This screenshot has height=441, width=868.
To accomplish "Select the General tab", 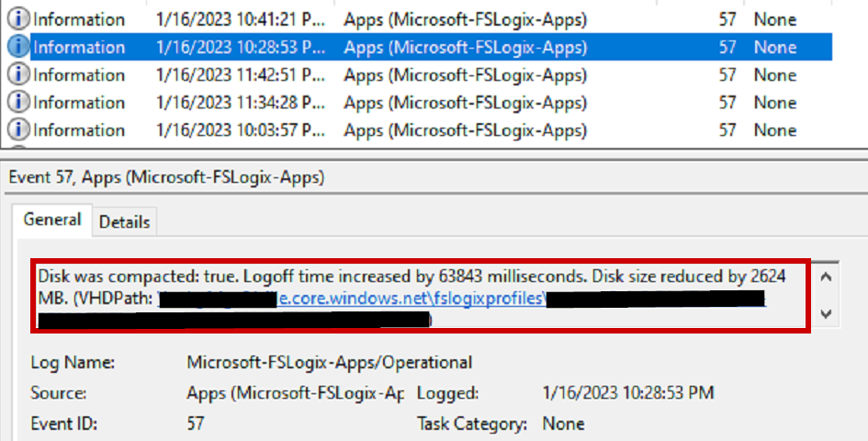I will [52, 220].
